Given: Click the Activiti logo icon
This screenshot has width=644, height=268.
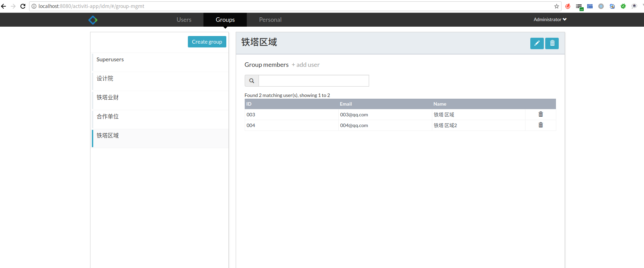Looking at the screenshot, I should pyautogui.click(x=93, y=20).
